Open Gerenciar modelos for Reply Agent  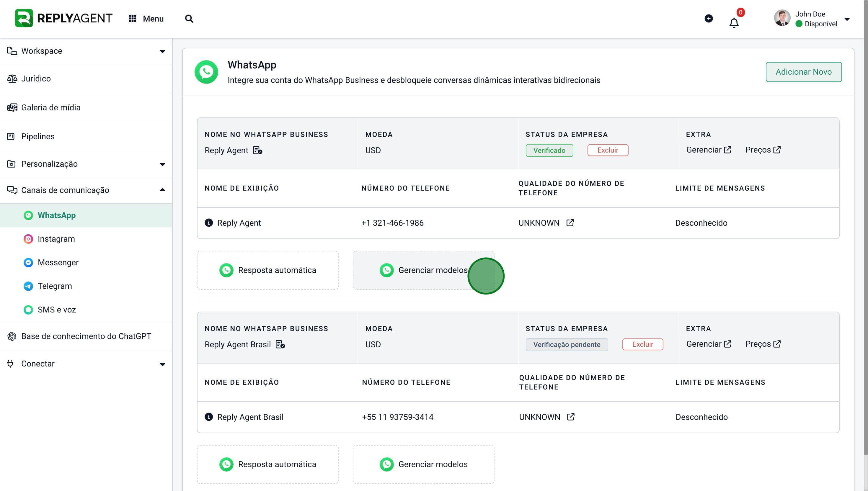coord(423,270)
